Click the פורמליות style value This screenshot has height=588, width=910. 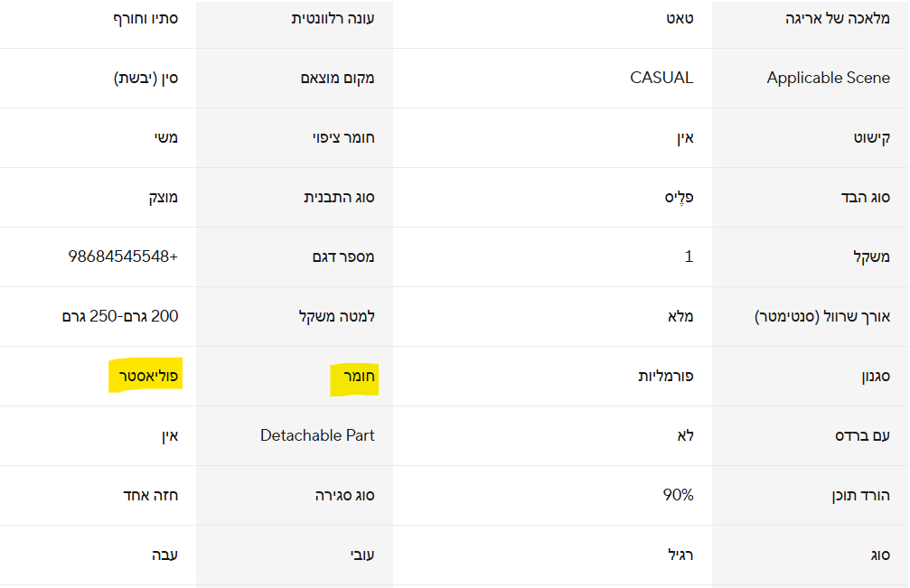[x=665, y=376]
